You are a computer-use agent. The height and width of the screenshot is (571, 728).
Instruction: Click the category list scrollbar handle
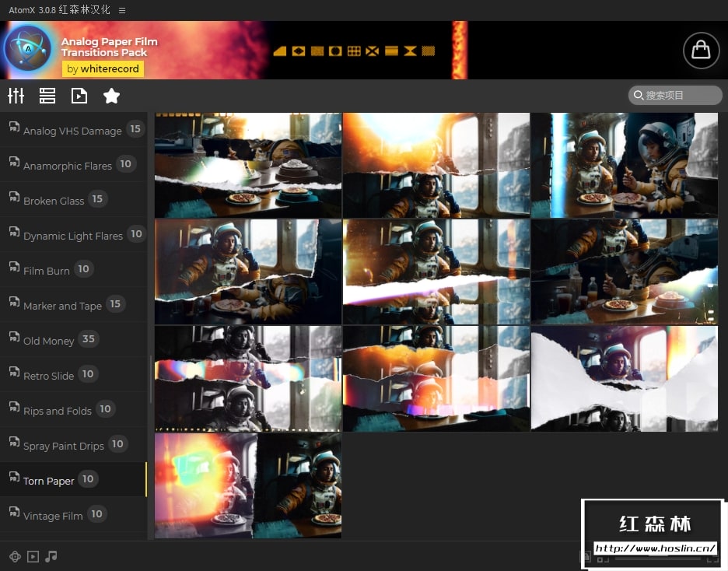pyautogui.click(x=150, y=380)
